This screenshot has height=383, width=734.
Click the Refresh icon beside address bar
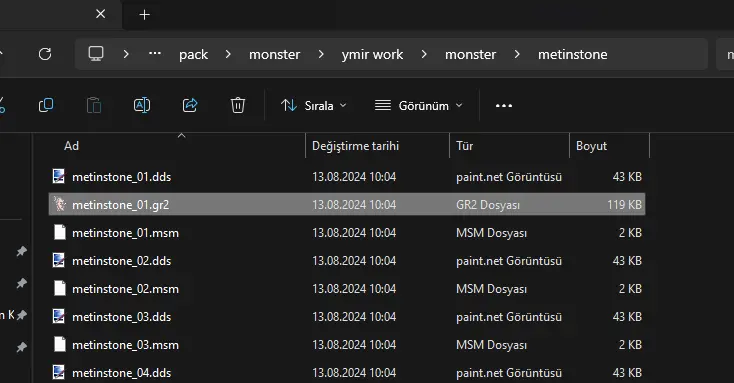[45, 54]
